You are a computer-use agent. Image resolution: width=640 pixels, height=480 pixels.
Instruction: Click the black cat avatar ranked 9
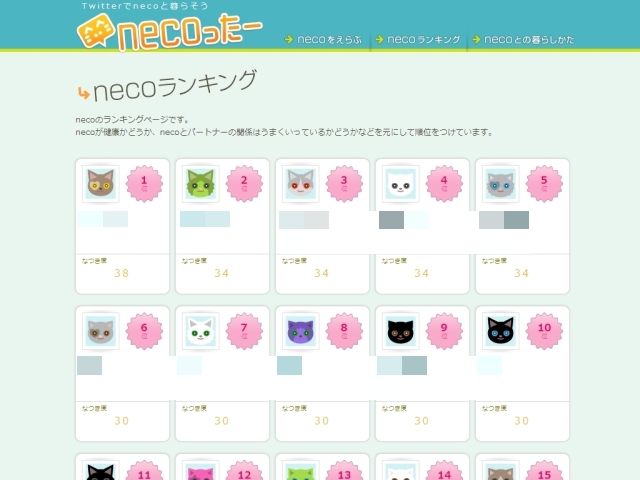pos(401,331)
